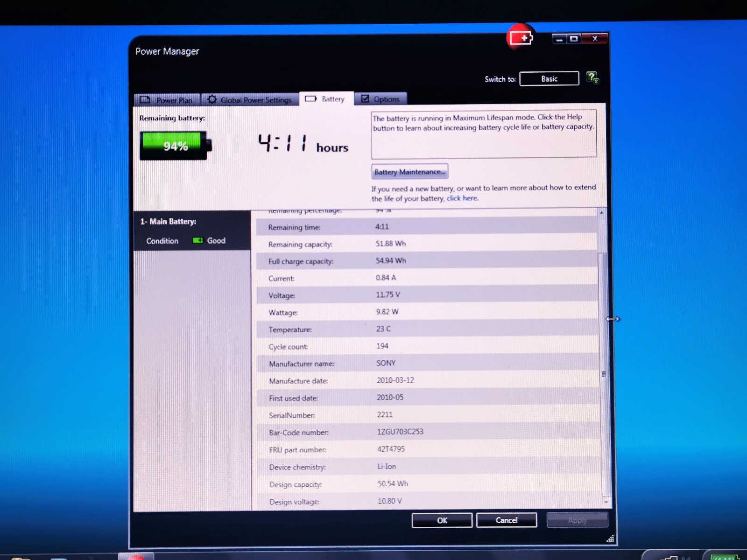
Task: Select the 'Design capacity:' row label
Action: [296, 484]
